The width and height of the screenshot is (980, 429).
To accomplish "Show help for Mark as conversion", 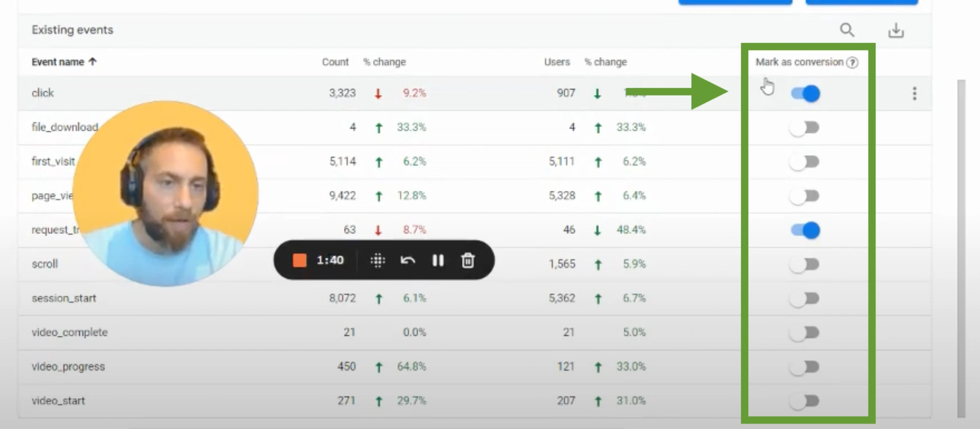I will 852,62.
